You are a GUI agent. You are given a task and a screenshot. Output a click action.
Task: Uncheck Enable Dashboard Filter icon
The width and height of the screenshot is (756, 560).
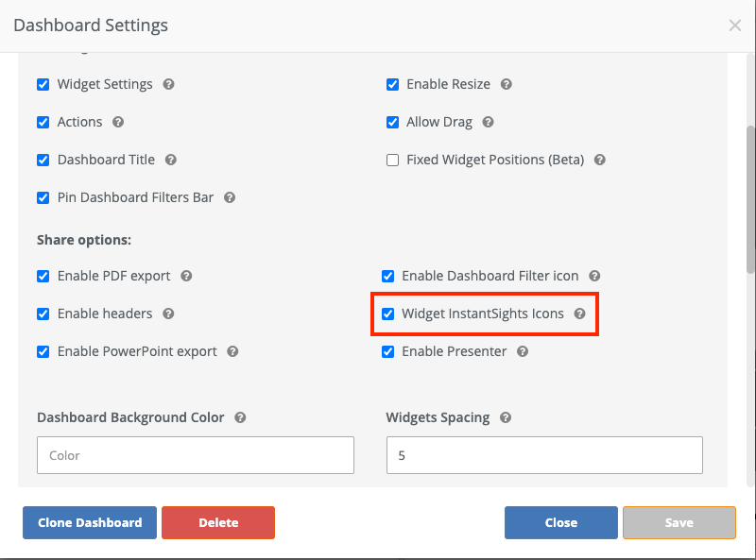(388, 277)
